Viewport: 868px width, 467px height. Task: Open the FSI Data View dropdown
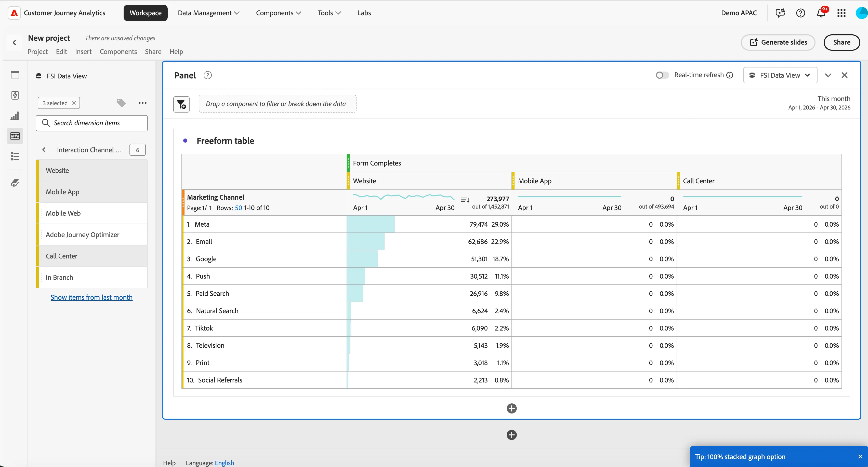(x=780, y=75)
